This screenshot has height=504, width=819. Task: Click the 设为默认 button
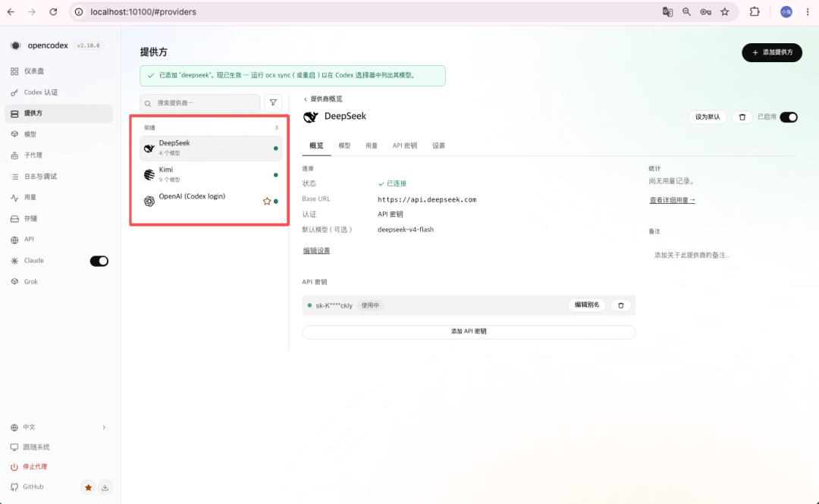click(708, 117)
